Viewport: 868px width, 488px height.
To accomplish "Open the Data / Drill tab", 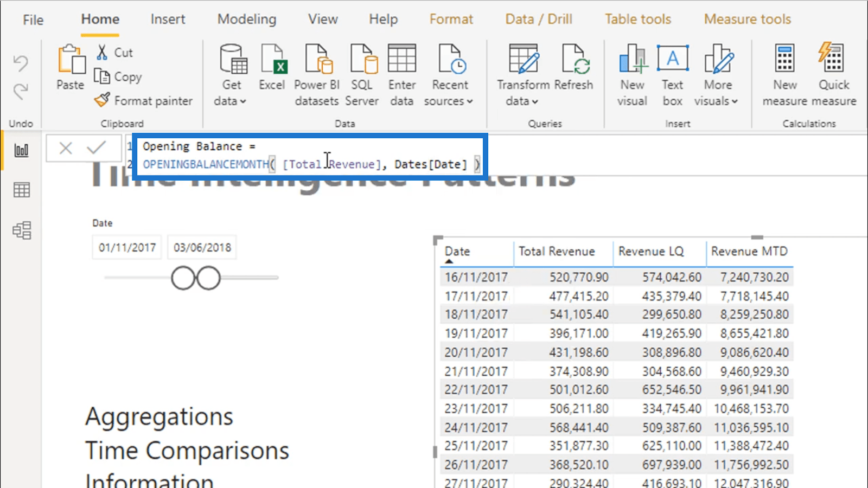I will (539, 19).
